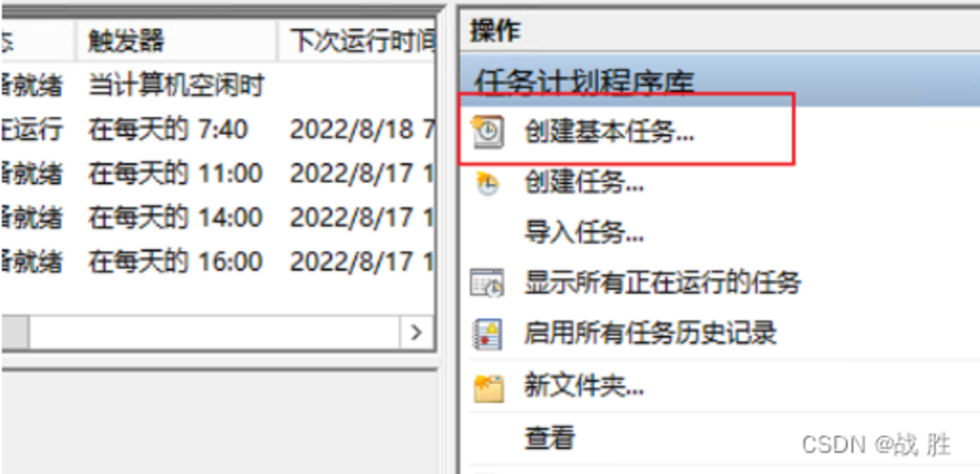Select 创建任务... action
The width and height of the screenshot is (980, 474).
pos(584,182)
